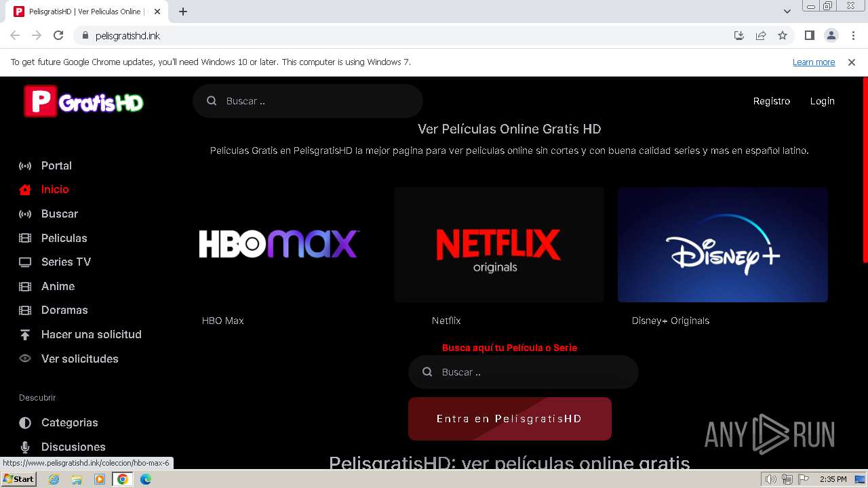Click the Series TV monitor icon
The width and height of the screenshot is (868, 488).
[25, 262]
